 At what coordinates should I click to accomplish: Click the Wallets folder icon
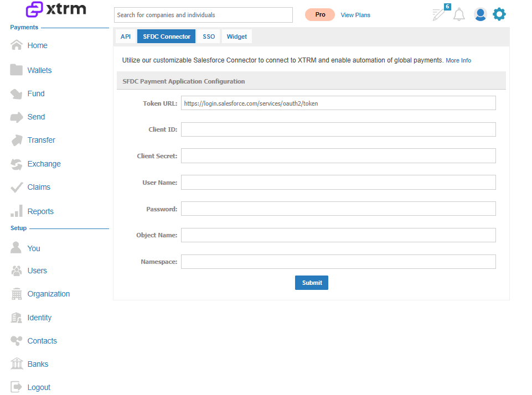point(16,70)
